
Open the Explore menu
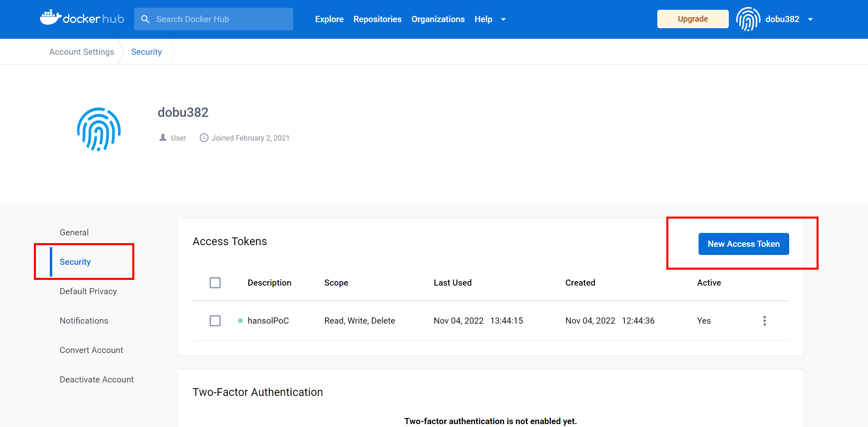[329, 19]
